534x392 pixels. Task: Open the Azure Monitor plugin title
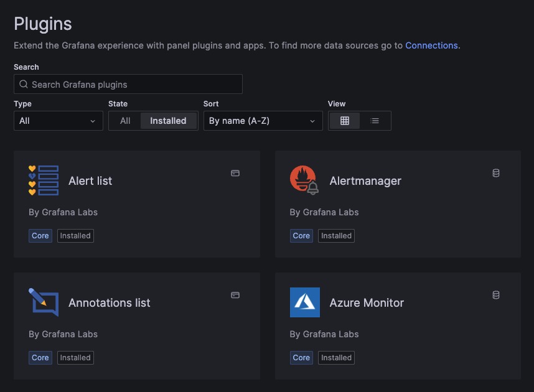pyautogui.click(x=367, y=303)
